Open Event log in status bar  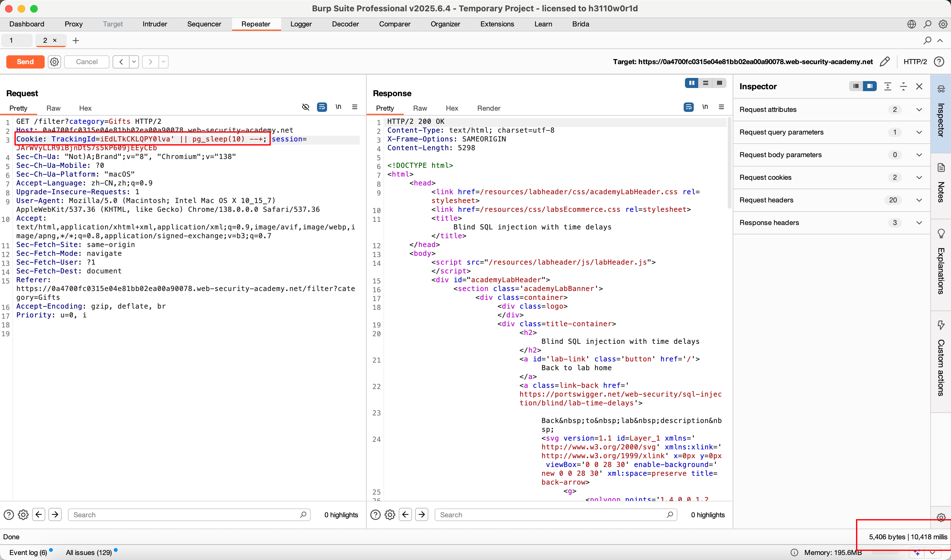(28, 552)
